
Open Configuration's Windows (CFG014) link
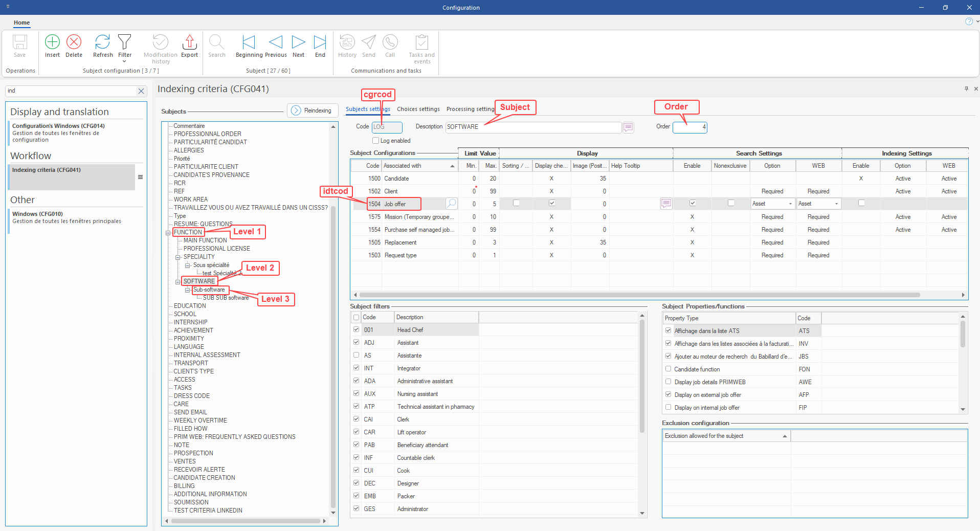[x=58, y=126]
